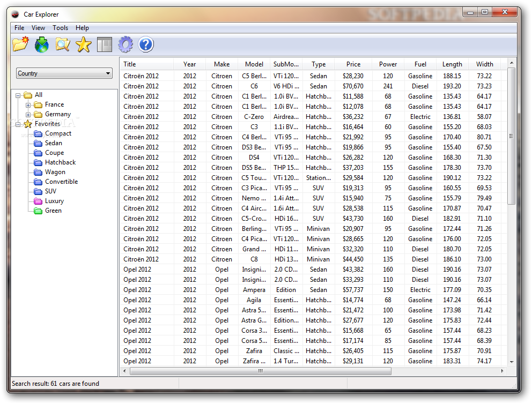Sort by the Type column header

(x=318, y=64)
